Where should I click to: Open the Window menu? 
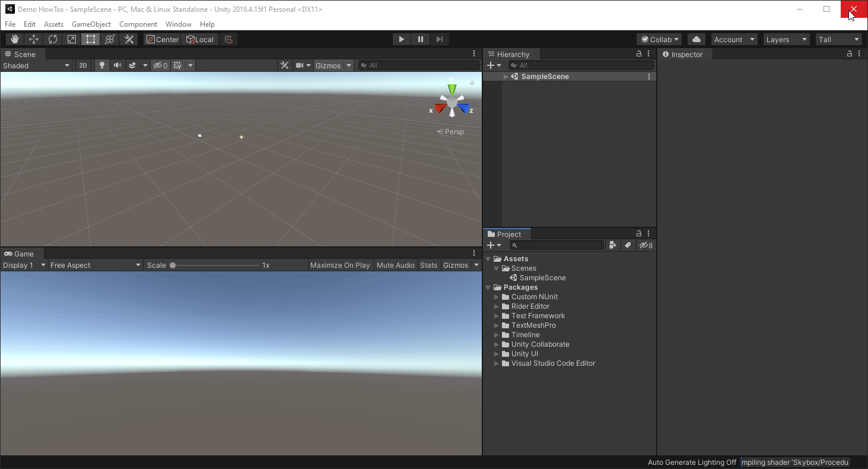click(x=179, y=24)
